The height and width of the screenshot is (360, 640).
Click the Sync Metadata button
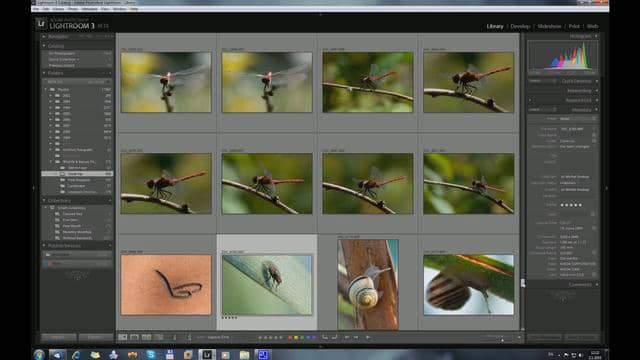pyautogui.click(x=544, y=337)
